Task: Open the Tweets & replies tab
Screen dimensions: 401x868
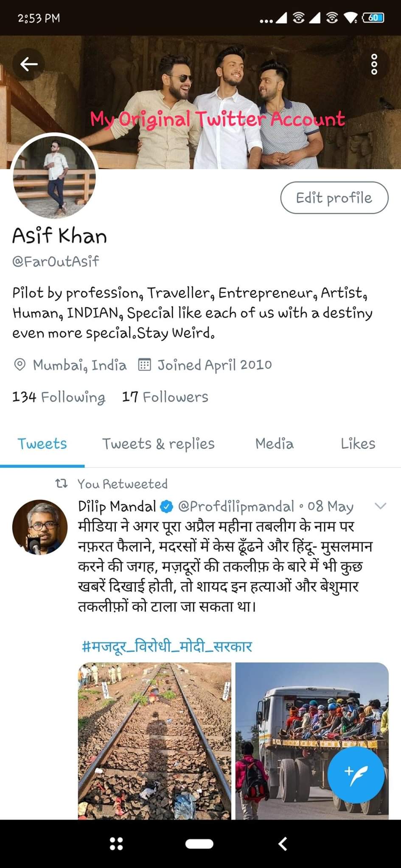Action: click(x=158, y=444)
